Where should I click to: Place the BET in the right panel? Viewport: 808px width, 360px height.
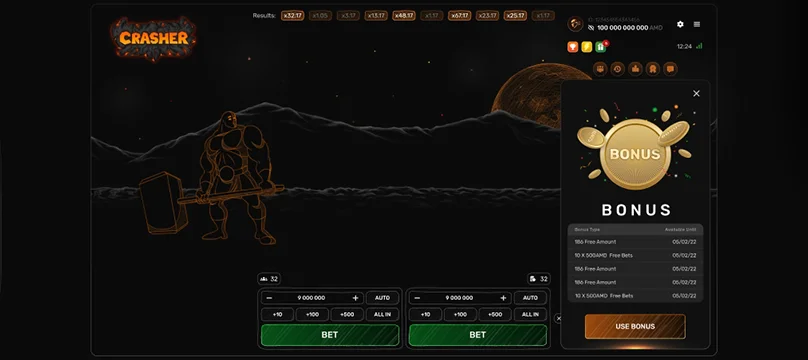pyautogui.click(x=478, y=335)
